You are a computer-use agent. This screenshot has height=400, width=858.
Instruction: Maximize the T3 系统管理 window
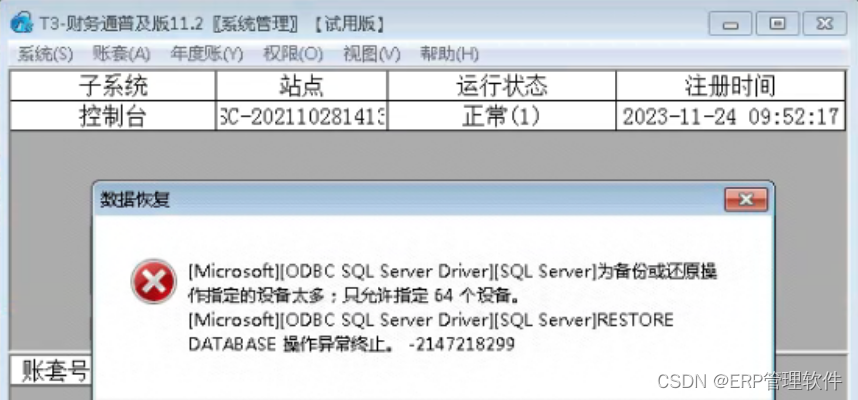tap(777, 24)
